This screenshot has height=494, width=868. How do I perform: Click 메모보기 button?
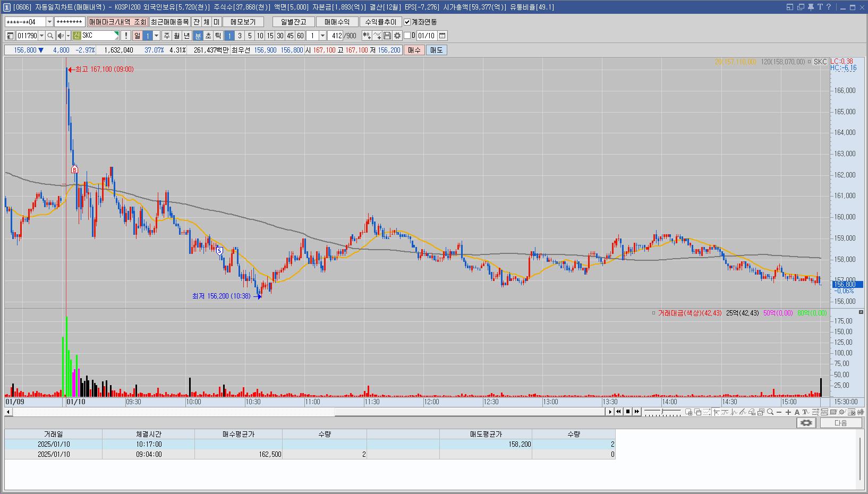pyautogui.click(x=243, y=22)
